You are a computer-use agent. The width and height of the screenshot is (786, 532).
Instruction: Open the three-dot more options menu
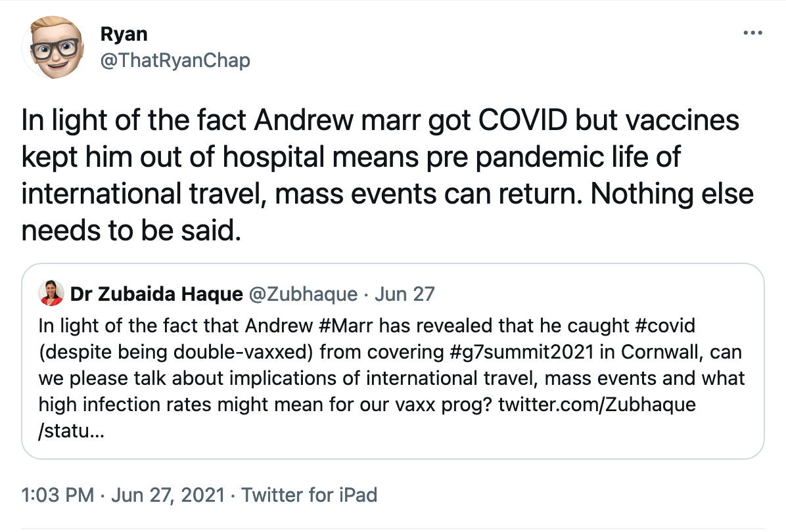coord(752,33)
